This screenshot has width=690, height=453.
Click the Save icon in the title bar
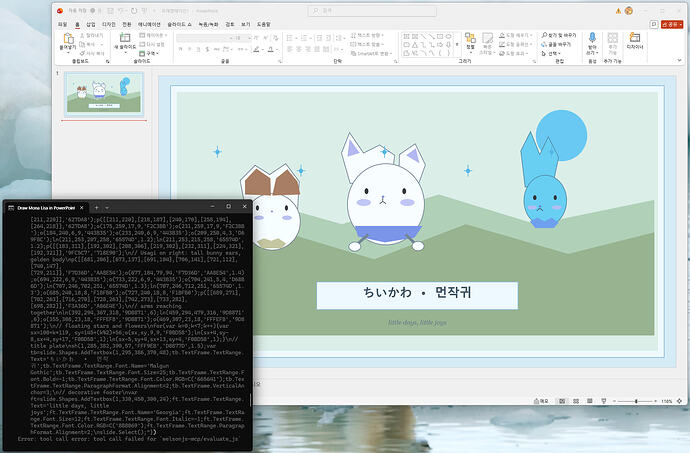[x=110, y=11]
